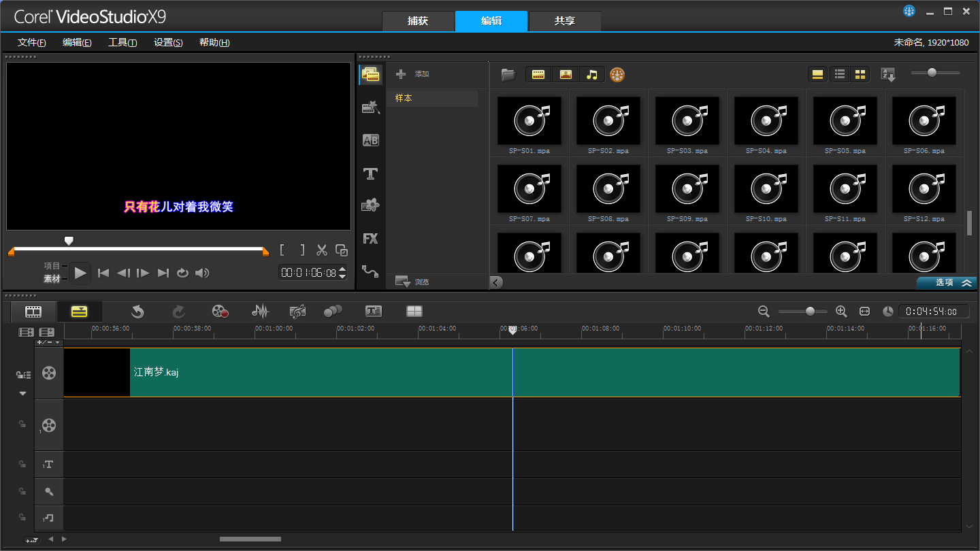Redo the last action

coord(178,312)
